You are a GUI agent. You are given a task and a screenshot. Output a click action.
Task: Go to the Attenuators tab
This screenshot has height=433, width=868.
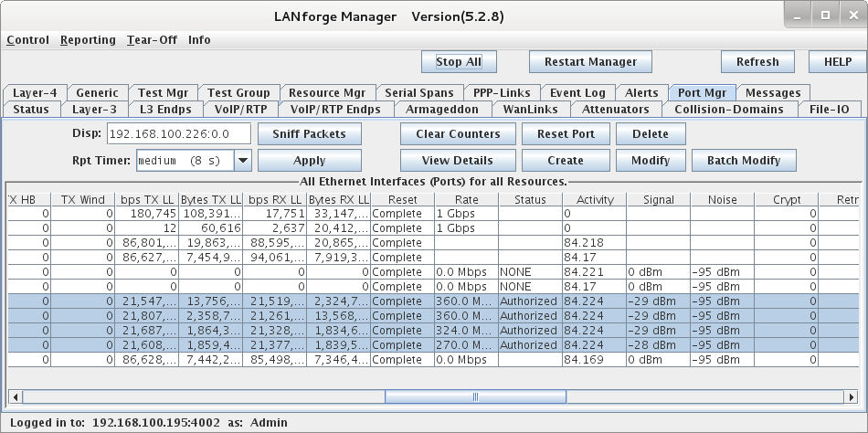616,109
